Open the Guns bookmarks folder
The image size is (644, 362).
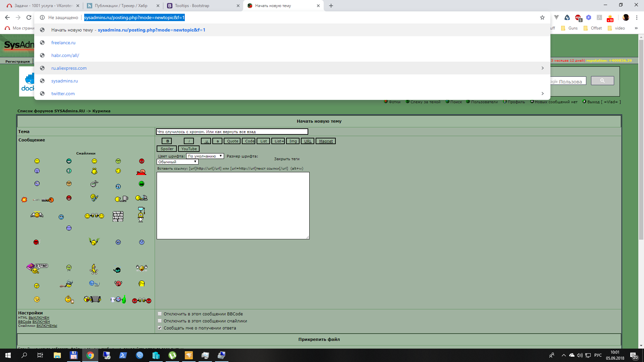click(570, 28)
